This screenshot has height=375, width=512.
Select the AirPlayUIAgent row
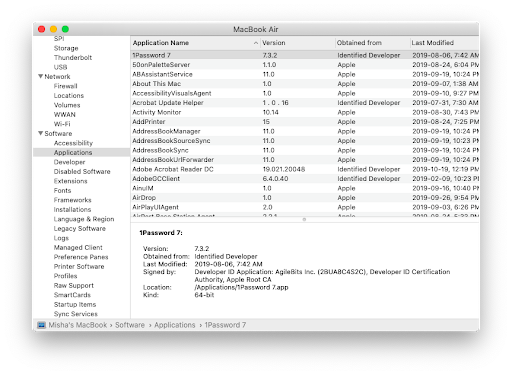coord(305,207)
